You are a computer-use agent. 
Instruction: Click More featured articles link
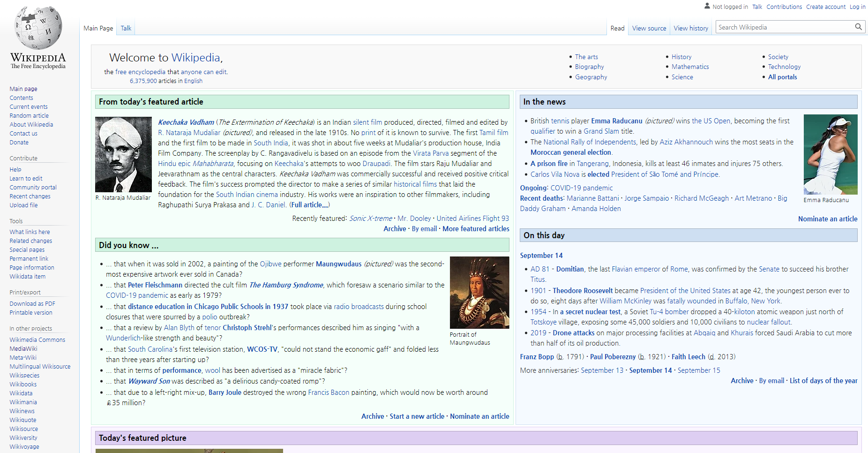pos(476,228)
